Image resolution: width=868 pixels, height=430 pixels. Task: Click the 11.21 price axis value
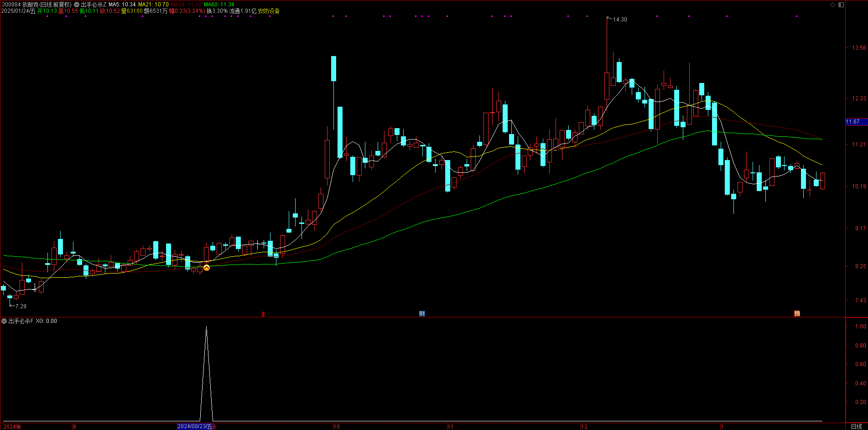859,145
